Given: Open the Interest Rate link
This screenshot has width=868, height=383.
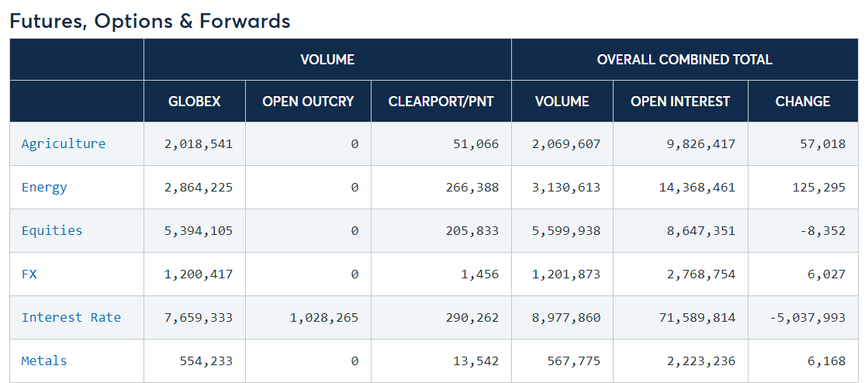Looking at the screenshot, I should click(x=71, y=317).
